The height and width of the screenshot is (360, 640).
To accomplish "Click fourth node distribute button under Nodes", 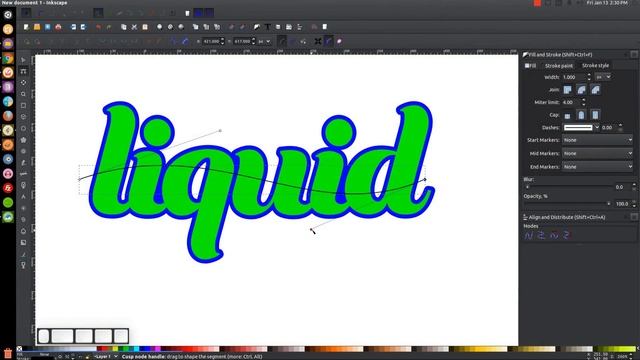I will click(x=566, y=236).
